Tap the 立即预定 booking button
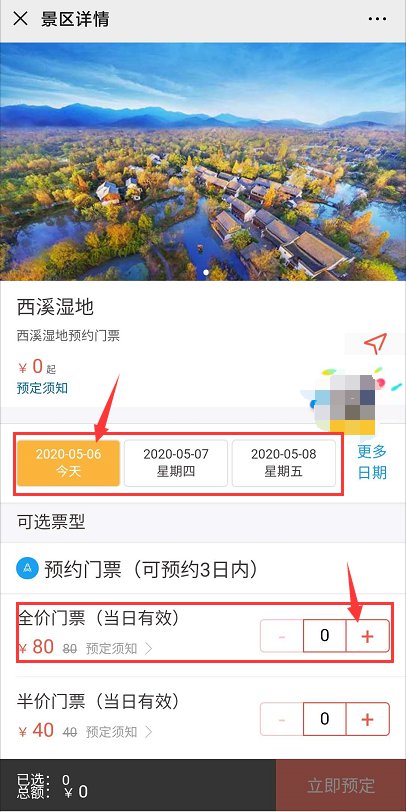This screenshot has width=406, height=812. coord(341,785)
